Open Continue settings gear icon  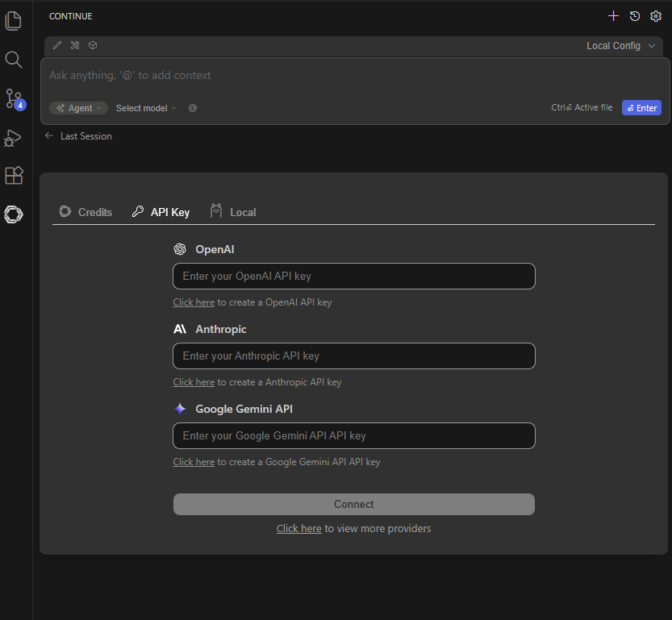(x=656, y=16)
